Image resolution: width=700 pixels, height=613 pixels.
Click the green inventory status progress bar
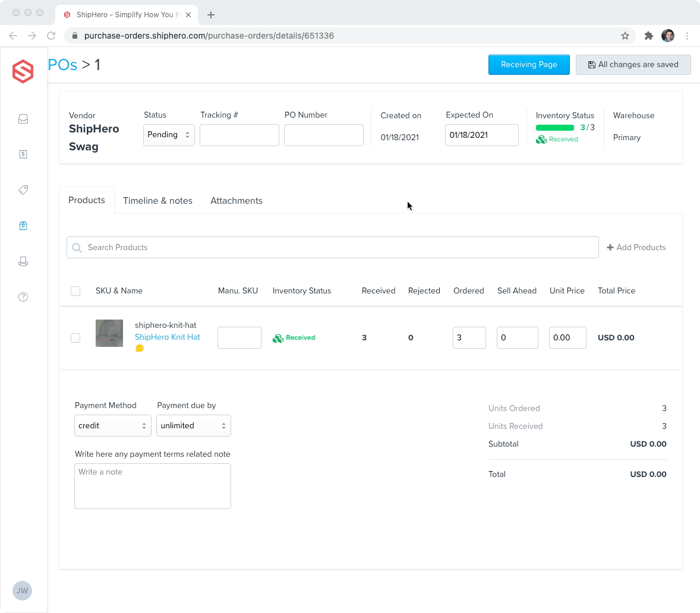(555, 128)
